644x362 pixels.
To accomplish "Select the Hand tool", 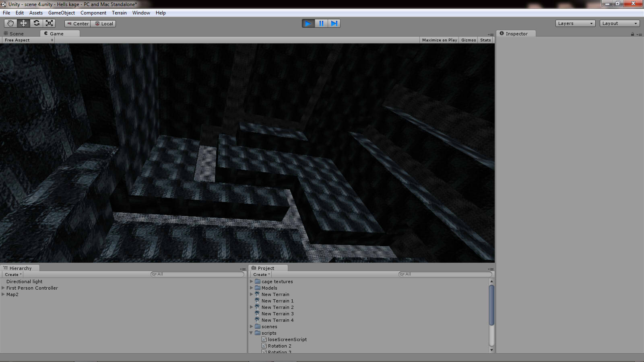I will [x=10, y=23].
